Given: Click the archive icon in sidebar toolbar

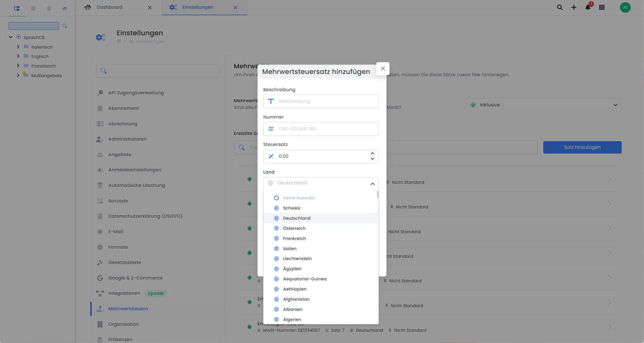Looking at the screenshot, I should 33,8.
